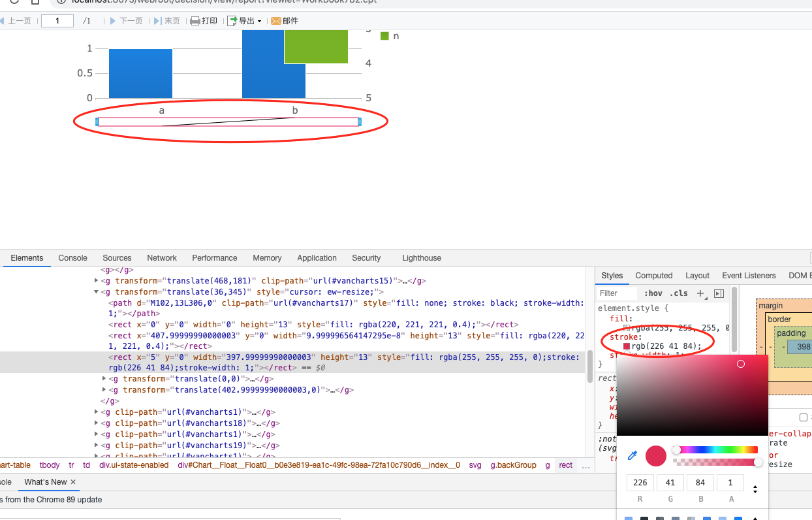Click the page number input field
812x520 pixels.
point(57,21)
